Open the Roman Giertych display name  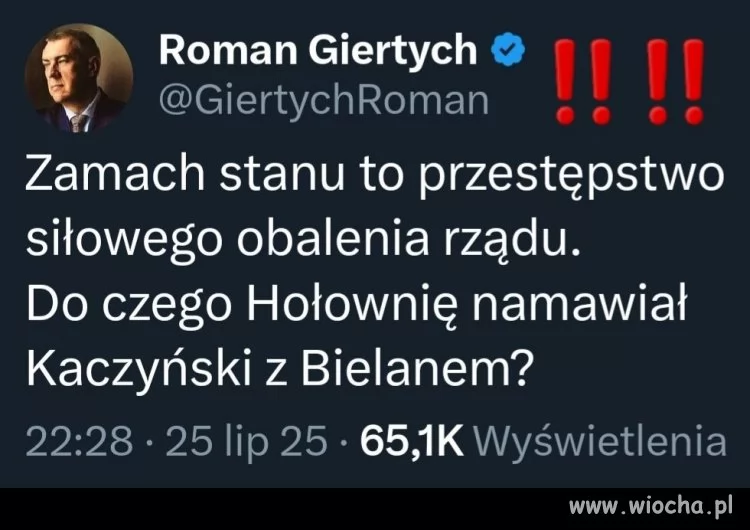click(x=318, y=51)
